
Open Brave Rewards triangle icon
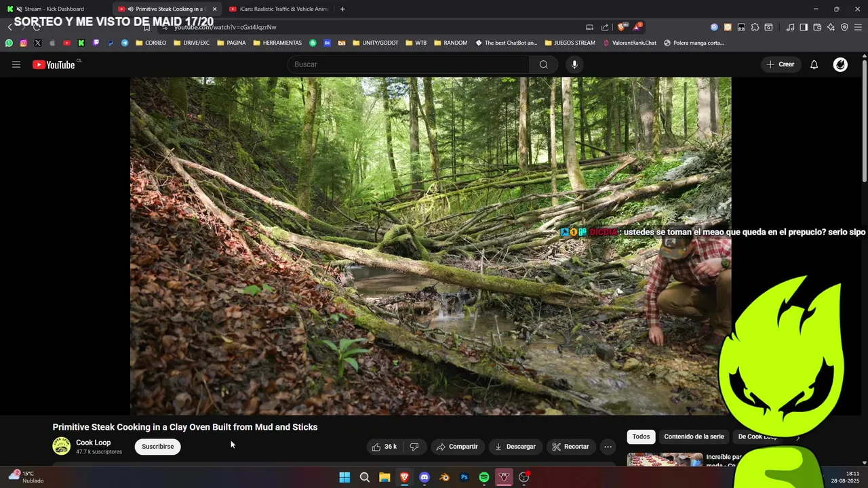[637, 27]
